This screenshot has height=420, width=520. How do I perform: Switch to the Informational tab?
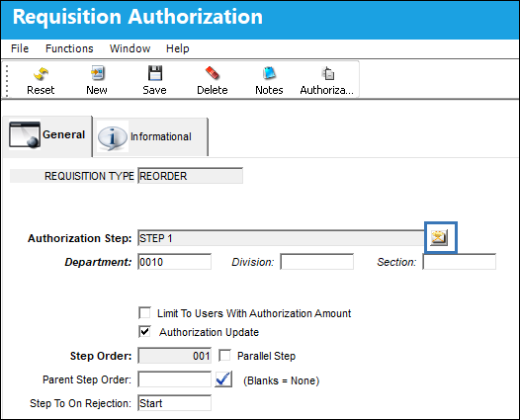(150, 136)
